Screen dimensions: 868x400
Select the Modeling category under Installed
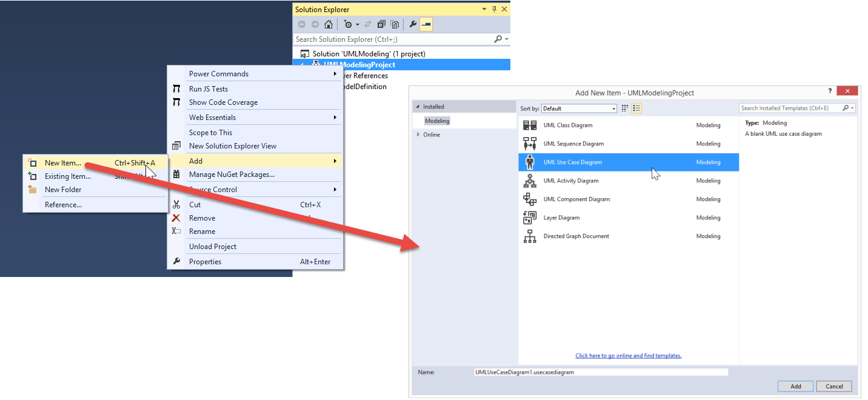pos(437,121)
